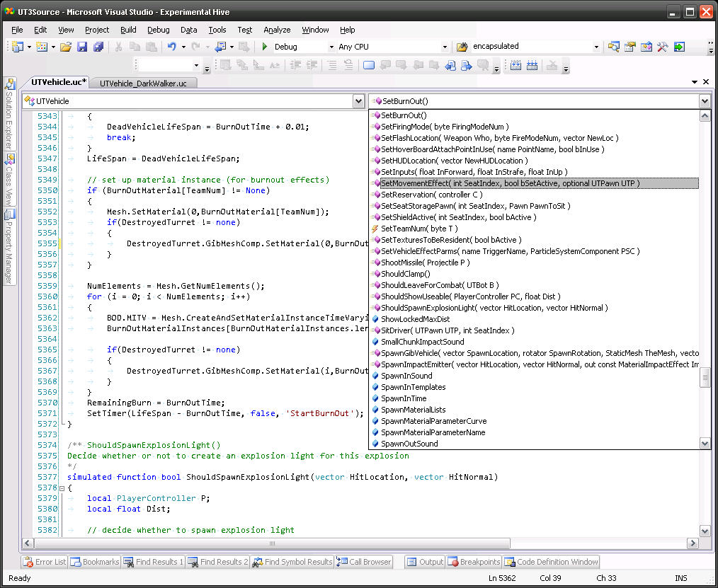718x588 pixels.
Task: Select SpawnInSound in the member list
Action: [535, 376]
